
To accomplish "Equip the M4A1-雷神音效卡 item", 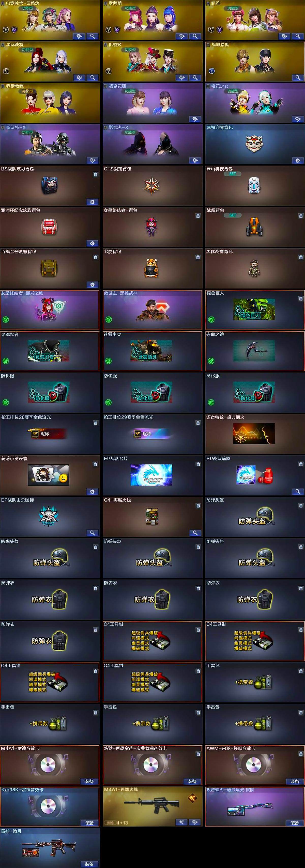I will point(89,781).
